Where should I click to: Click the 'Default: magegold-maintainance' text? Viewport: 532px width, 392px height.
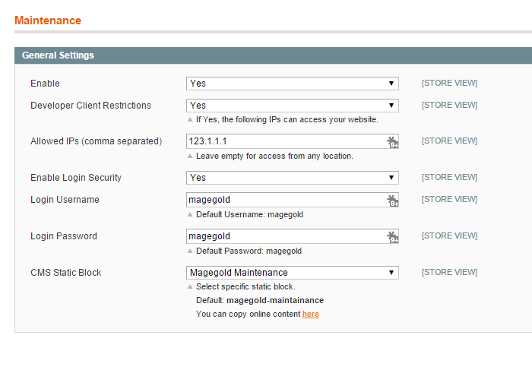[260, 300]
